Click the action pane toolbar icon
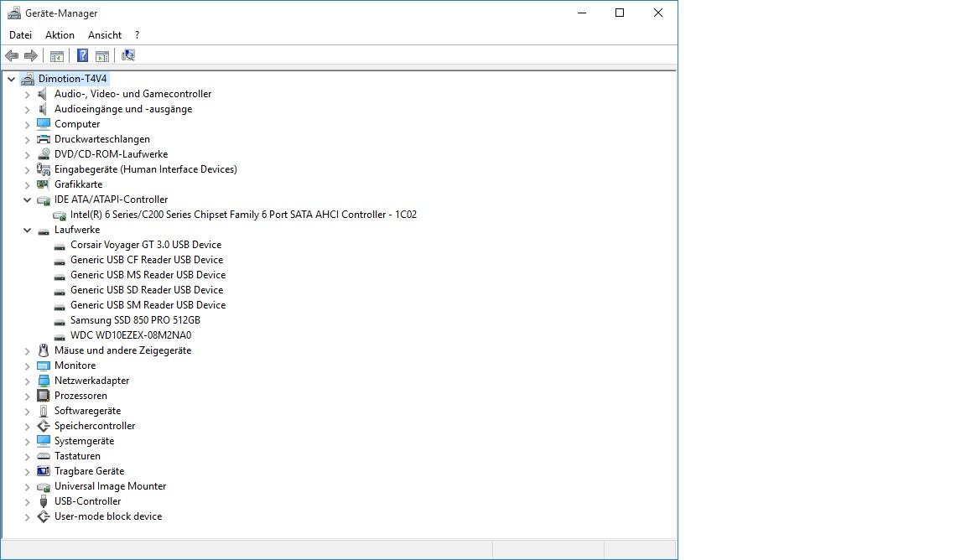Viewport: 966px width, 560px height. (x=102, y=56)
